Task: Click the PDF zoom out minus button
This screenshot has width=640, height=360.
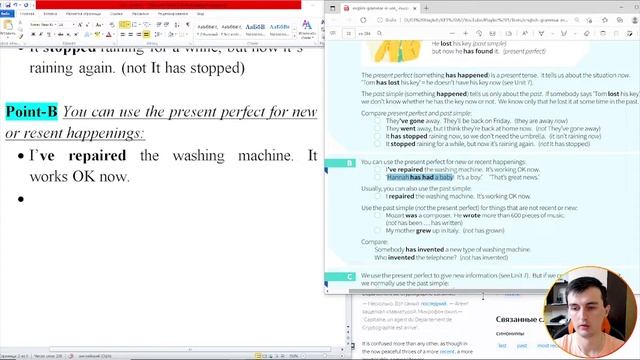Action: [452, 33]
